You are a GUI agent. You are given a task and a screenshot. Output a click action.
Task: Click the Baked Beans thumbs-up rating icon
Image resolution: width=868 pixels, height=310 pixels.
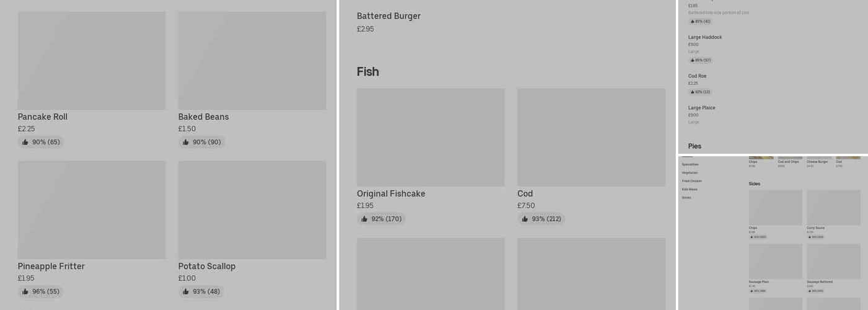pyautogui.click(x=186, y=143)
